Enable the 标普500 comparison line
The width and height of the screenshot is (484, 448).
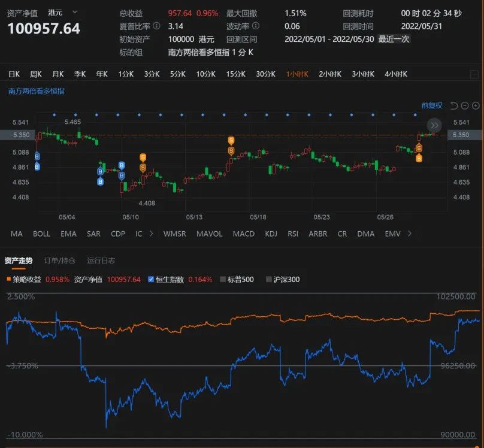tap(222, 279)
